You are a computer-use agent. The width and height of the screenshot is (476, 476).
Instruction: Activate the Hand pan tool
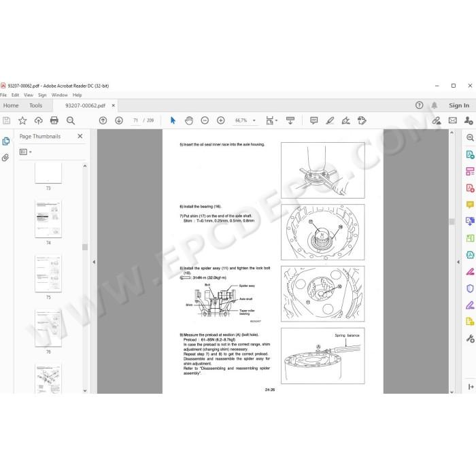coord(189,120)
